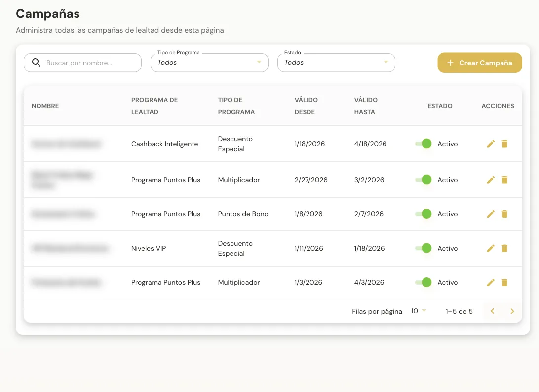539x392 pixels.
Task: Focus the Buscar por nombre search field
Action: click(82, 63)
